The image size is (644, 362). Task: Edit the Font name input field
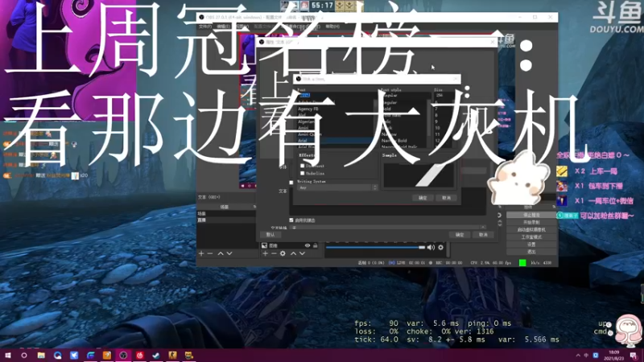point(336,95)
